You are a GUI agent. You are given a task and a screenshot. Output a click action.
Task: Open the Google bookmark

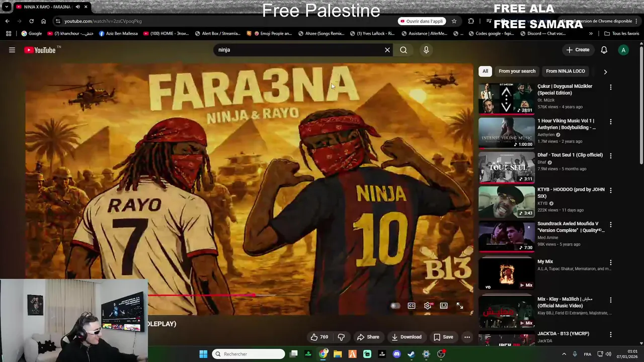pos(32,34)
